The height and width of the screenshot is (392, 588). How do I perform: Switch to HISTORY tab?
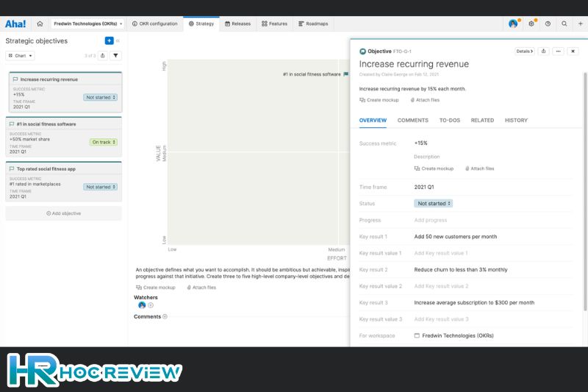pyautogui.click(x=516, y=121)
